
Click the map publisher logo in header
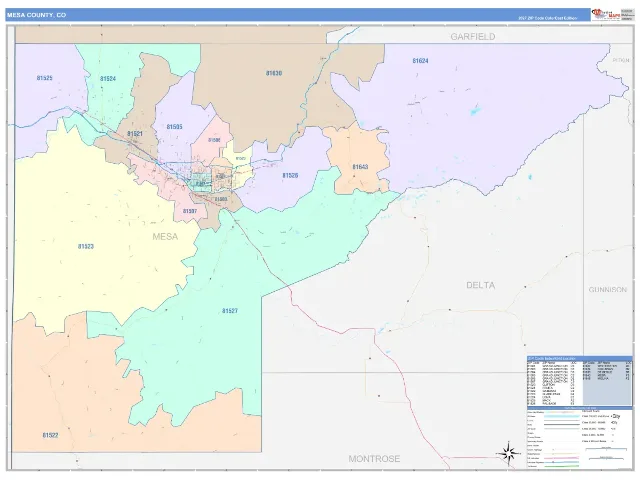point(606,15)
